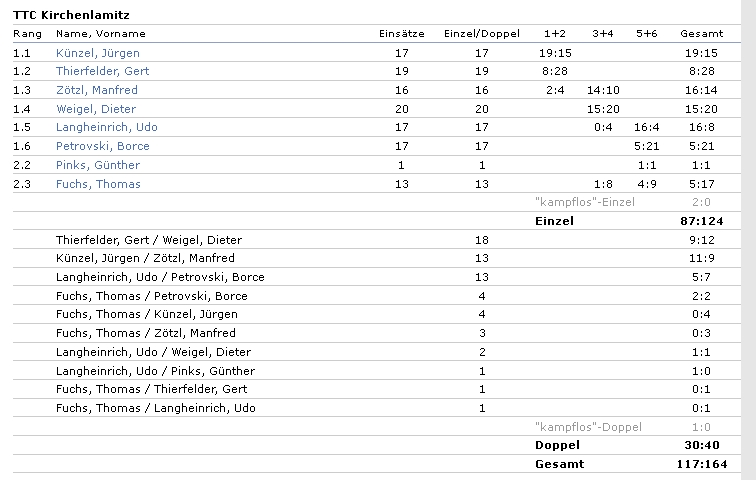Click the Gesamt column header
756x480 pixels.
tap(702, 34)
